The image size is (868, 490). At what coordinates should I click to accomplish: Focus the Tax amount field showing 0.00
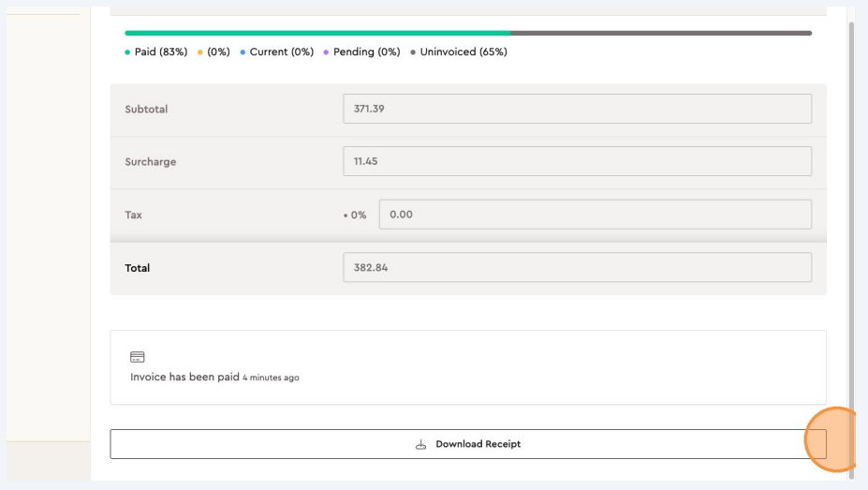pyautogui.click(x=595, y=215)
